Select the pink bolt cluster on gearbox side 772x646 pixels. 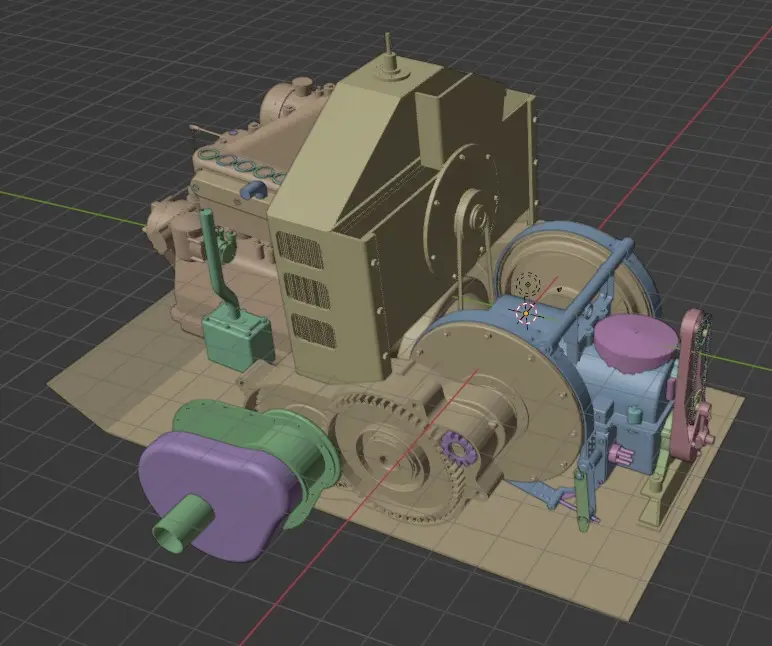(621, 454)
